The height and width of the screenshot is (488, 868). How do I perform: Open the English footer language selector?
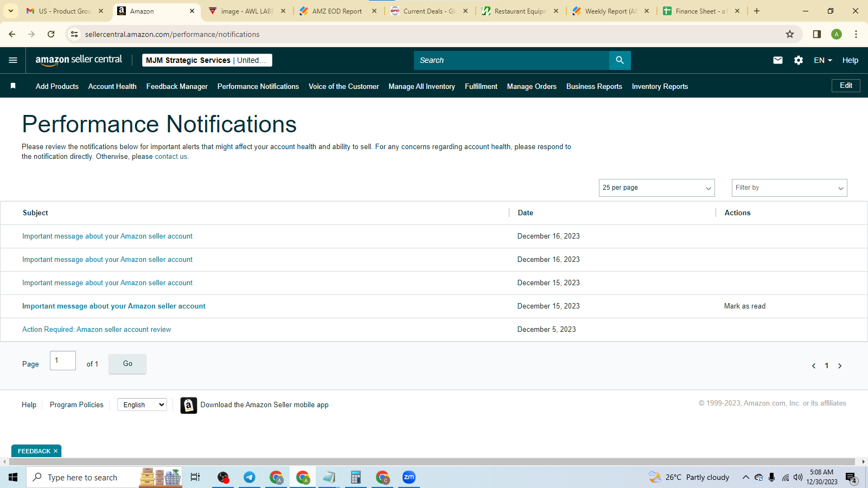pos(142,404)
